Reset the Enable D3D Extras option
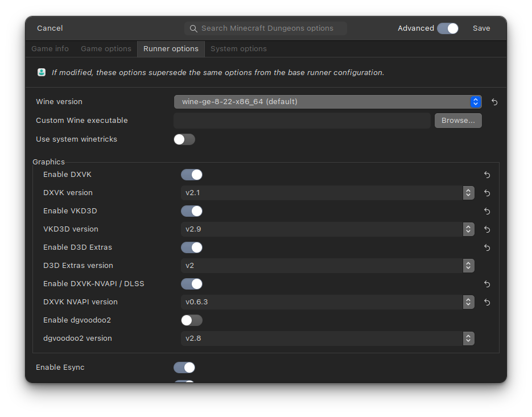The image size is (532, 417). click(487, 247)
